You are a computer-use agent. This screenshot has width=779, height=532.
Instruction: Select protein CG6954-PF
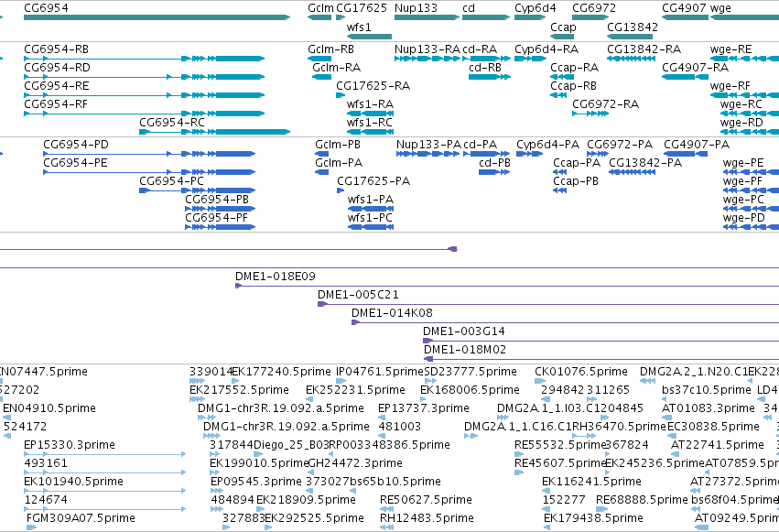[220, 227]
